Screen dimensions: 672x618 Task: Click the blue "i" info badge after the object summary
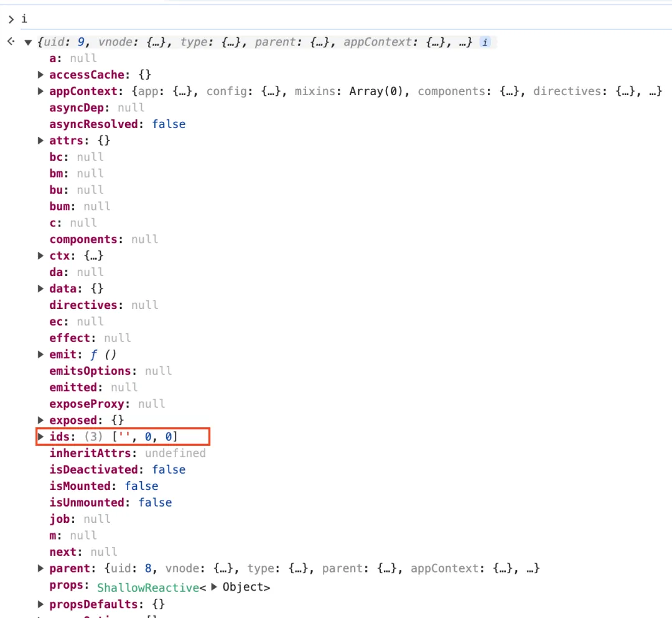[484, 42]
